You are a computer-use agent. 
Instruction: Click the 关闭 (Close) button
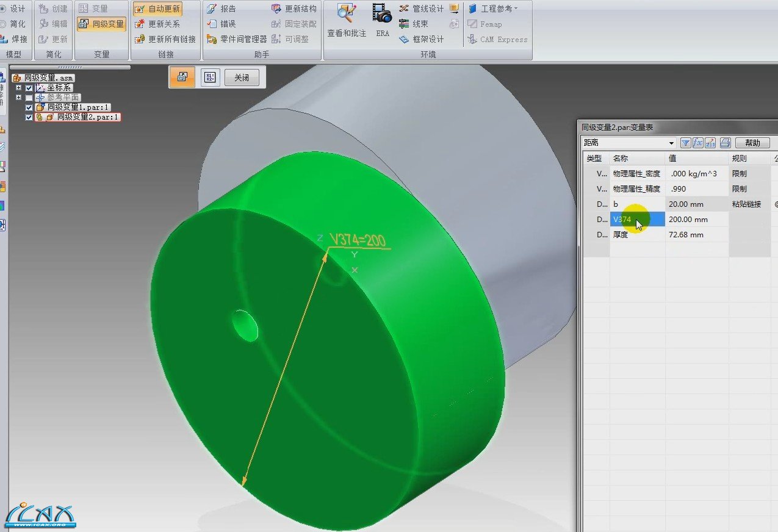[242, 77]
